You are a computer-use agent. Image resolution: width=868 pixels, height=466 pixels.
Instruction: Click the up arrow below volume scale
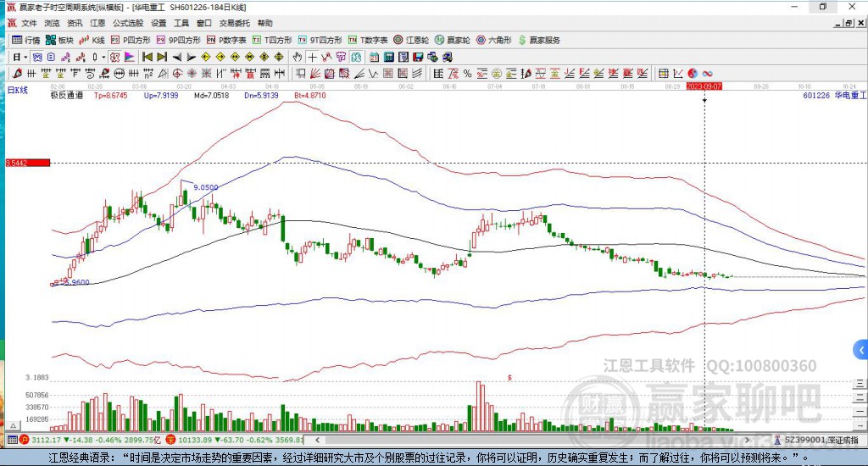[14, 425]
